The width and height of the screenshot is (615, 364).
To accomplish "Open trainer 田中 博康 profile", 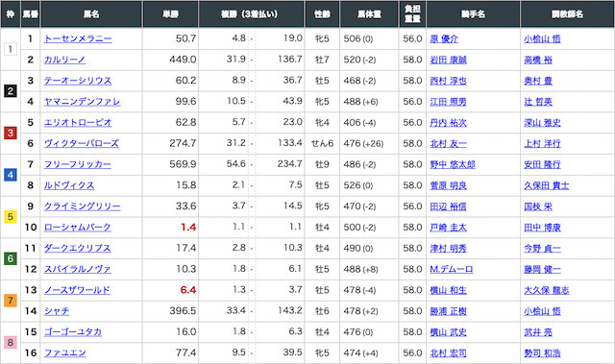I will click(542, 228).
